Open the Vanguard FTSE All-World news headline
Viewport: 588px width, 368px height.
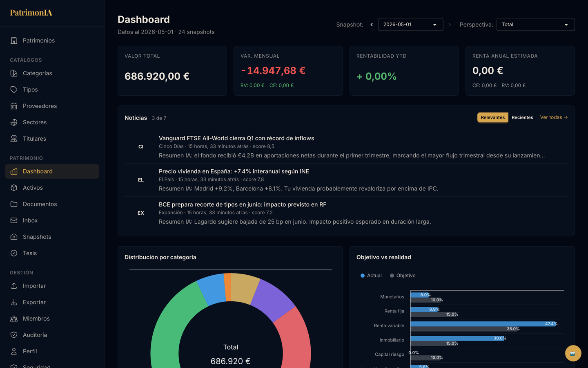tap(236, 138)
